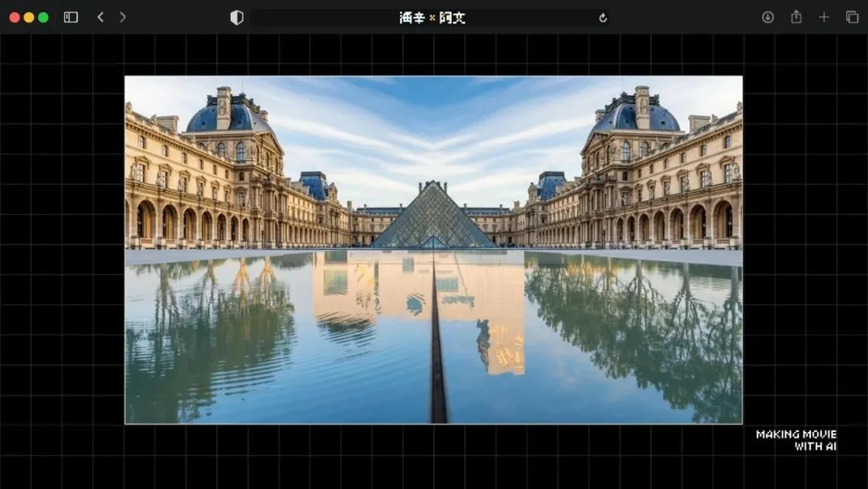Viewport: 868px width, 489px height.
Task: Click the MAKING MOVIE WITH AI text
Action: 796,440
